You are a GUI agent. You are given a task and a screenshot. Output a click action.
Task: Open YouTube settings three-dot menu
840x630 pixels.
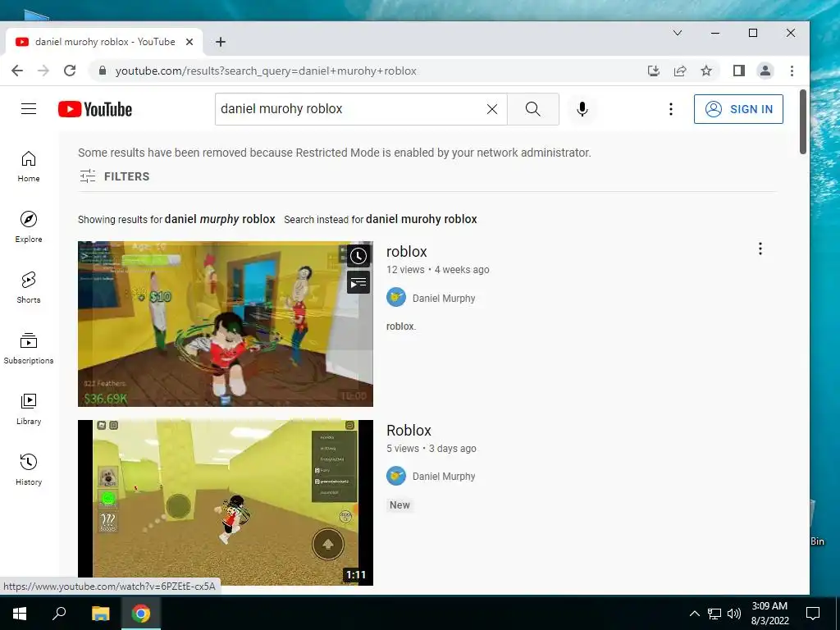coord(671,109)
